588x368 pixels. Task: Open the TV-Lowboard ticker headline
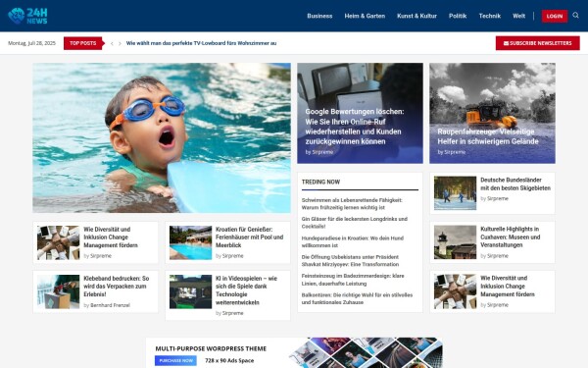coord(201,43)
